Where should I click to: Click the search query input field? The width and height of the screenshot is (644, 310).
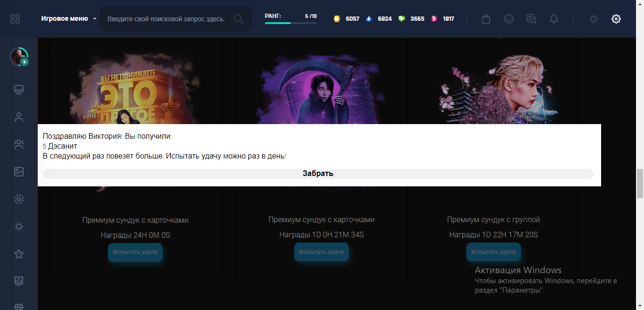click(x=166, y=19)
